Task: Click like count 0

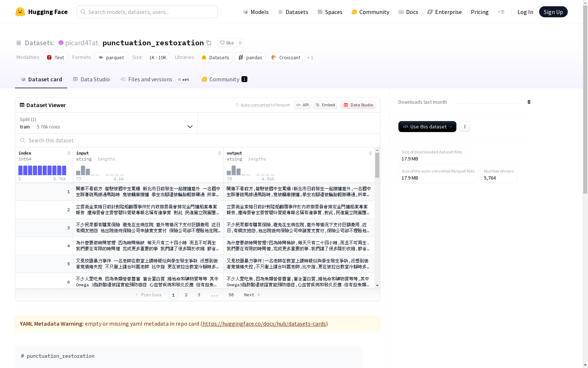Action: coord(240,43)
